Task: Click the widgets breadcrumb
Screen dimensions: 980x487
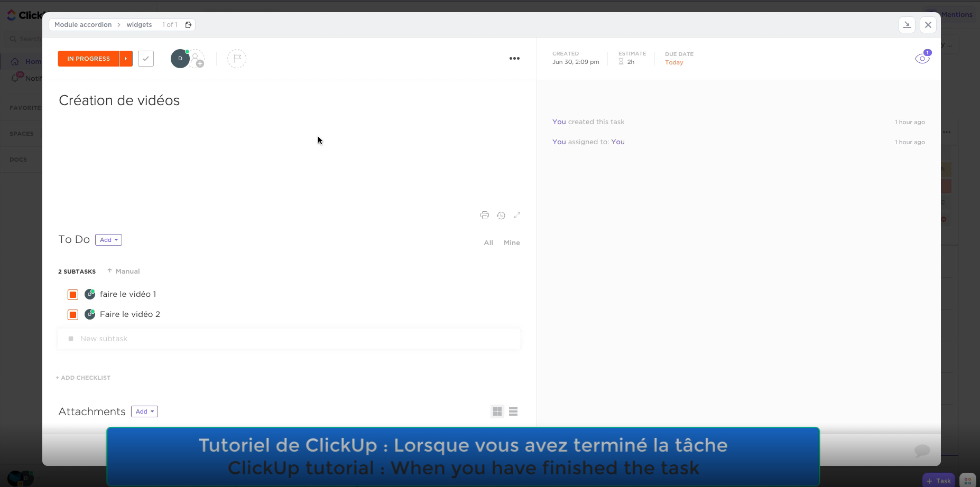Action: (139, 25)
